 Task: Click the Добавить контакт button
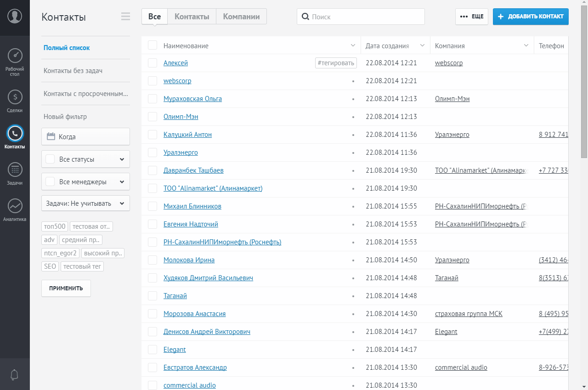[531, 17]
